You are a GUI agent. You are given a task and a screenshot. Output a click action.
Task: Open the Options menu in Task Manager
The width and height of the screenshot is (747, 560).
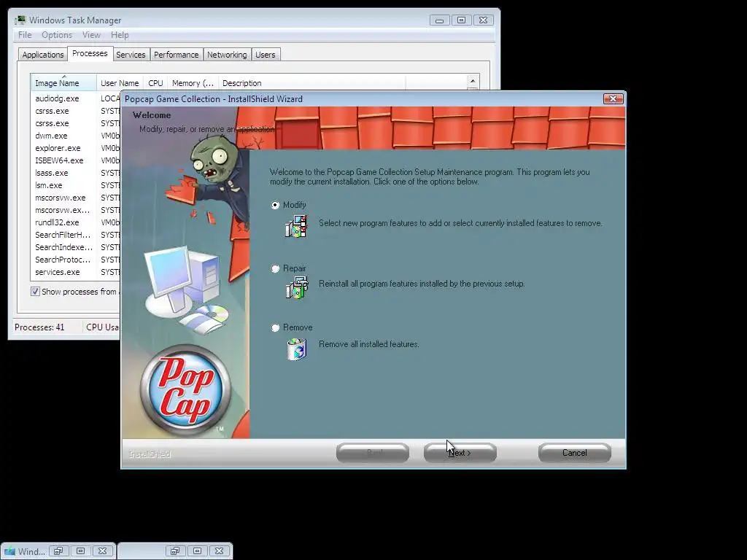click(57, 35)
